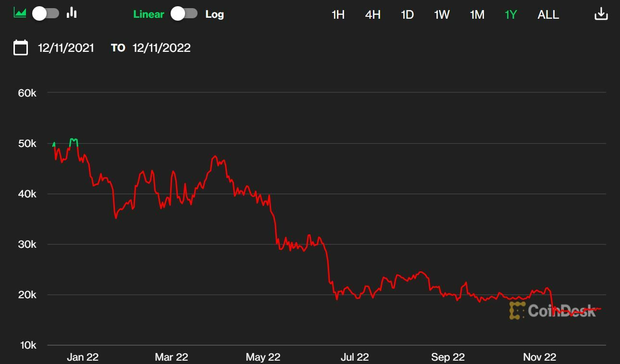Toggle the Linear/Log scale switch
620x364 pixels.
point(184,13)
